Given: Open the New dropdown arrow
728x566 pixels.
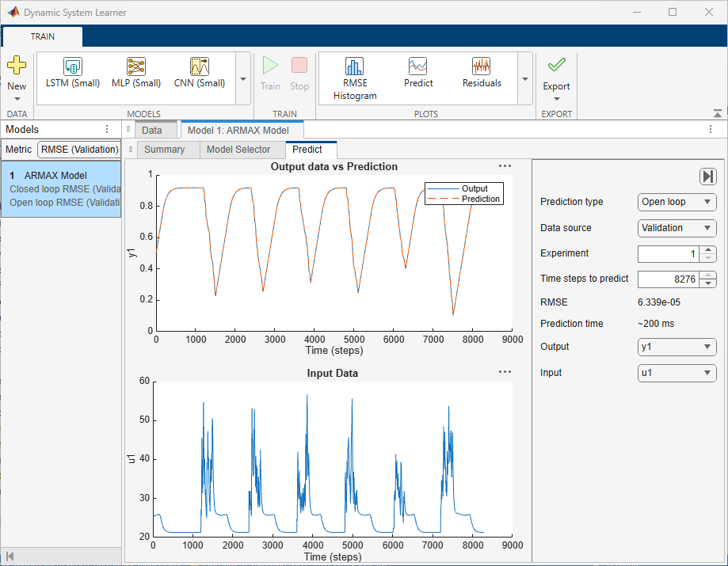Looking at the screenshot, I should coord(17,99).
